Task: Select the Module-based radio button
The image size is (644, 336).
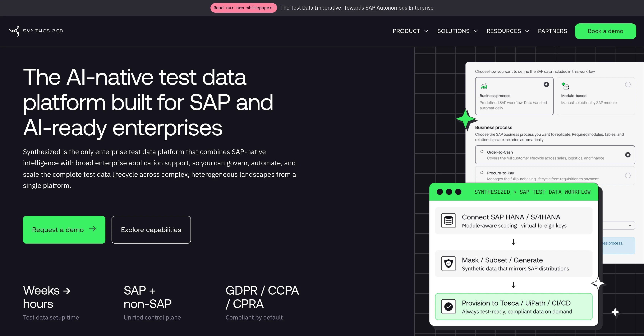Action: [x=628, y=85]
